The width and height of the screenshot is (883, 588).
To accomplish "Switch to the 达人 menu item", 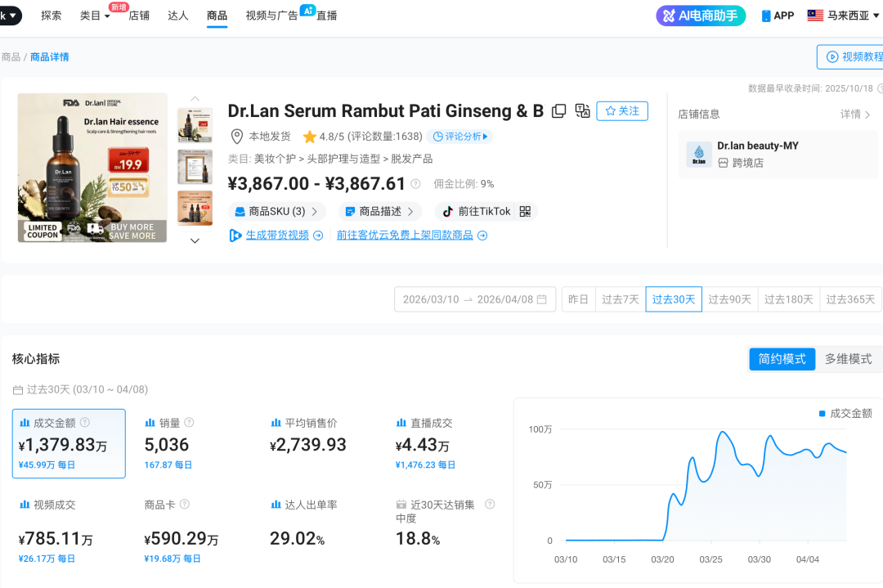I will pyautogui.click(x=177, y=15).
